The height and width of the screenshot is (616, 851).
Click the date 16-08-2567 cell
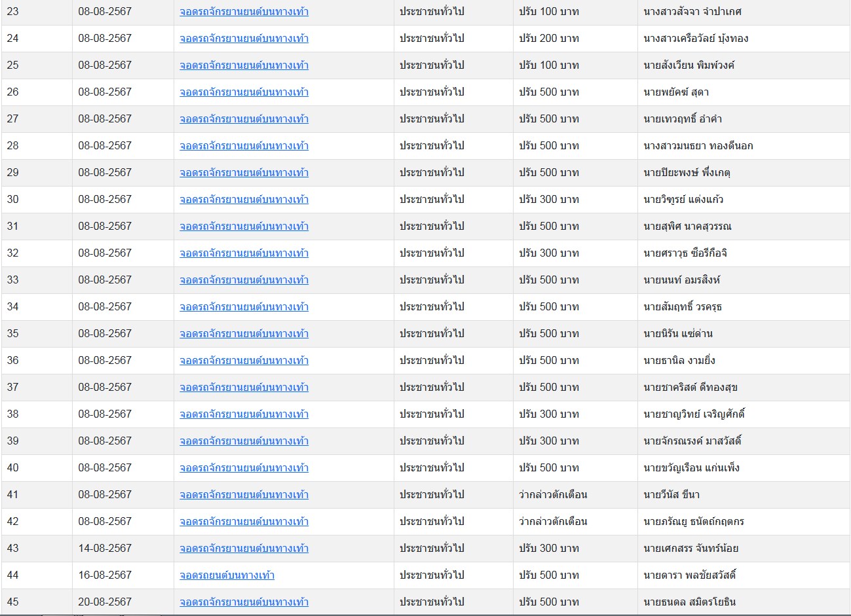(105, 575)
